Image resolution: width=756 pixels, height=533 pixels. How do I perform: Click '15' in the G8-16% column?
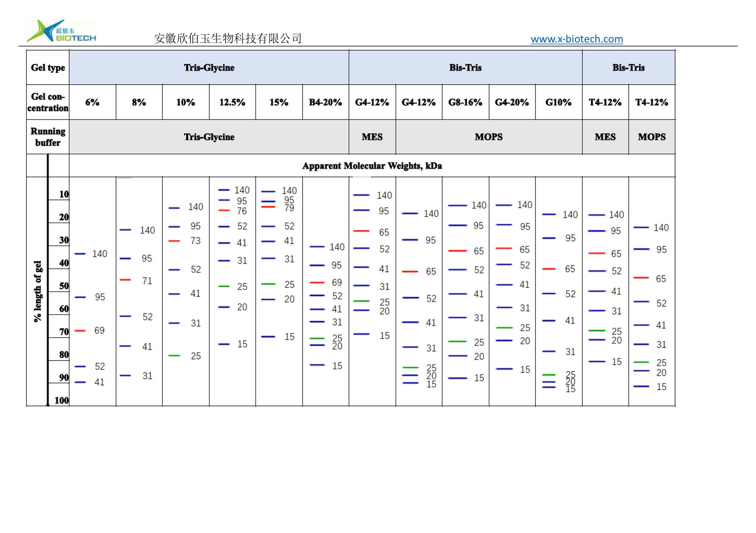tap(479, 378)
